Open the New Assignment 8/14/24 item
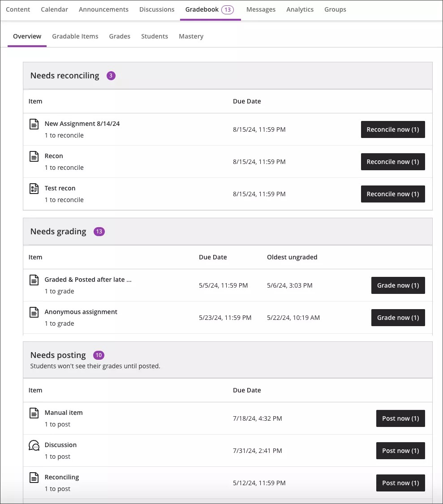This screenshot has height=504, width=443. [x=82, y=124]
